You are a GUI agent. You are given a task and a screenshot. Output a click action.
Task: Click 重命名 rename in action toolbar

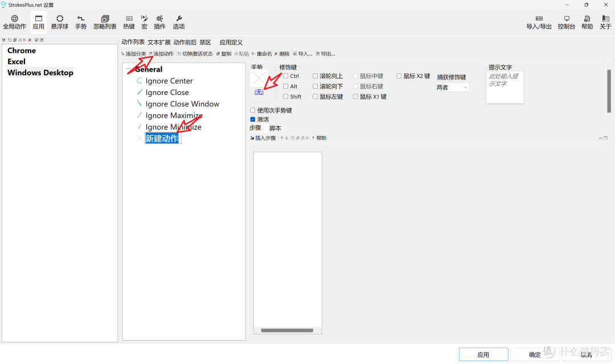[x=262, y=53]
